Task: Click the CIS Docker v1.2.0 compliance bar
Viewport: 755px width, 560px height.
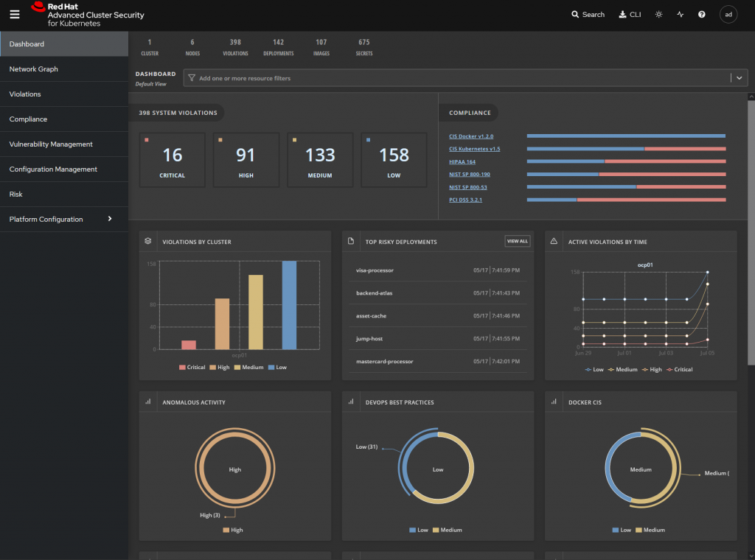Action: 626,136
